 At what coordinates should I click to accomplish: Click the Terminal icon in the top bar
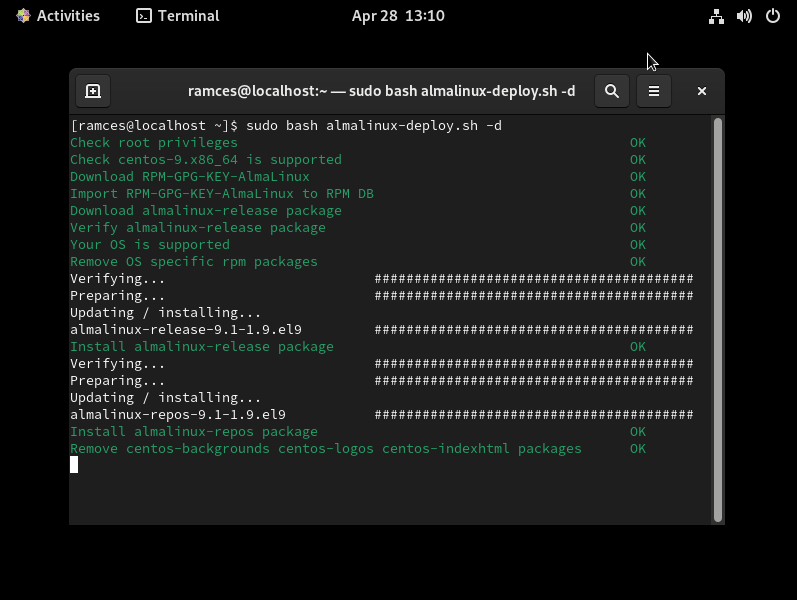(x=144, y=16)
